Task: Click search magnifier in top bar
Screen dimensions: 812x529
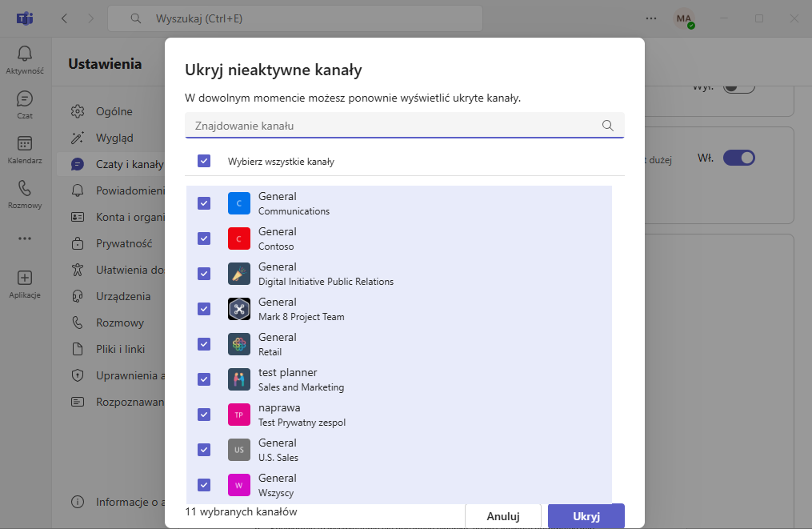Action: tap(136, 18)
